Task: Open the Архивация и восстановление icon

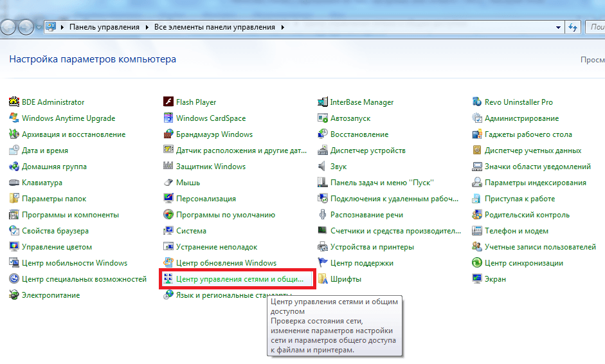Action: (14, 134)
